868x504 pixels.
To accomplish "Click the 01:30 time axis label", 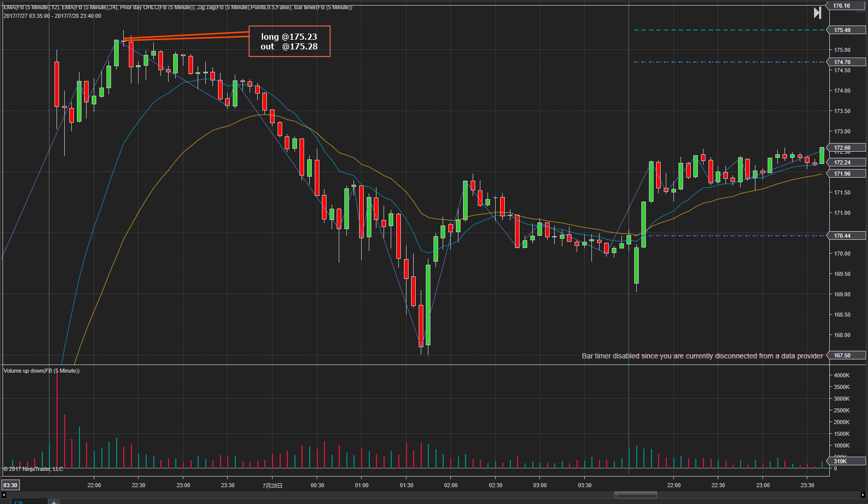I will tap(406, 485).
